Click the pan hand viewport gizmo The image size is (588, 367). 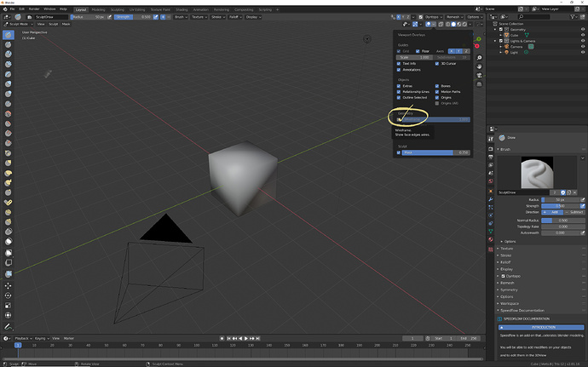tap(479, 66)
